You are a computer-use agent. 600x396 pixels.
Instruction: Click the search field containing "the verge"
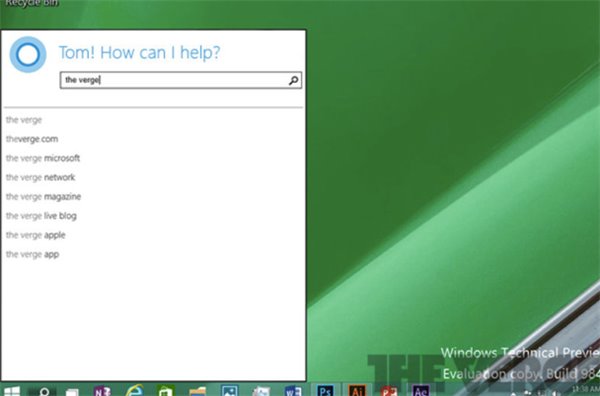click(x=181, y=80)
